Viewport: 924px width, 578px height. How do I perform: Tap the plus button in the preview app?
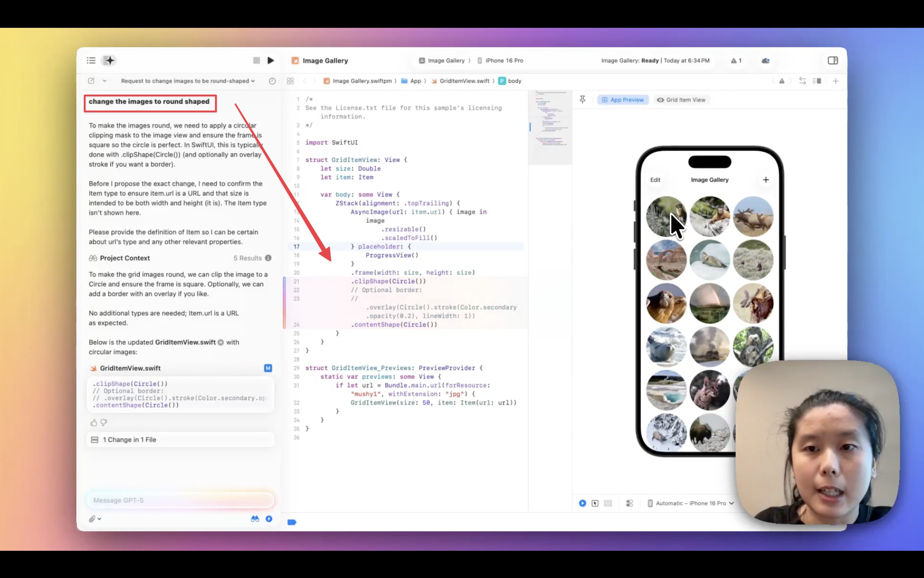[x=765, y=180]
